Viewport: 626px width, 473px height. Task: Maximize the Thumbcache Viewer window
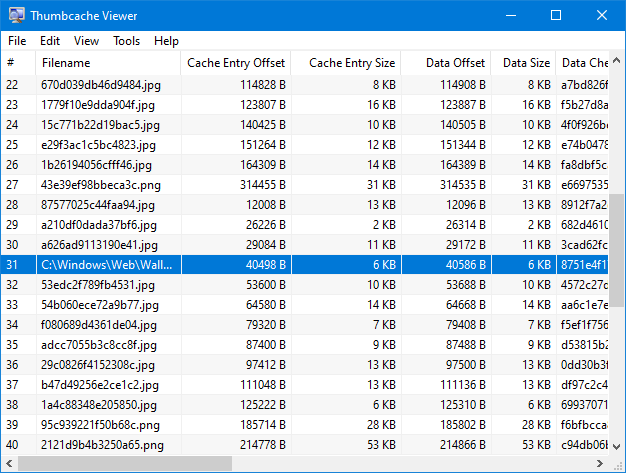click(x=556, y=15)
